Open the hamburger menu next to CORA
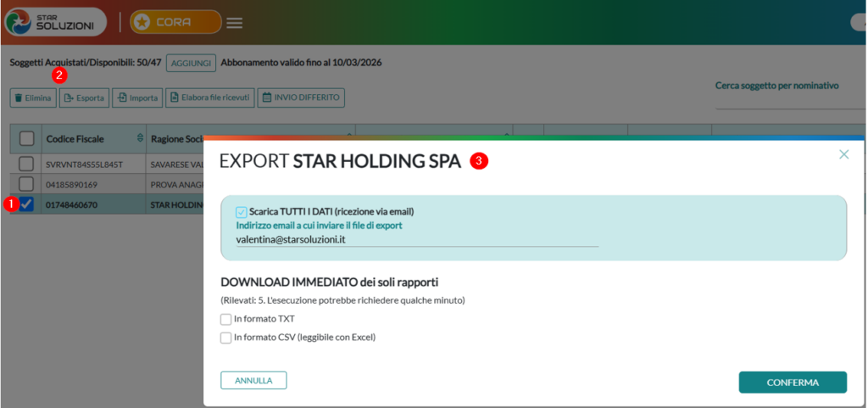Viewport: 868px width, 408px height. coord(235,23)
